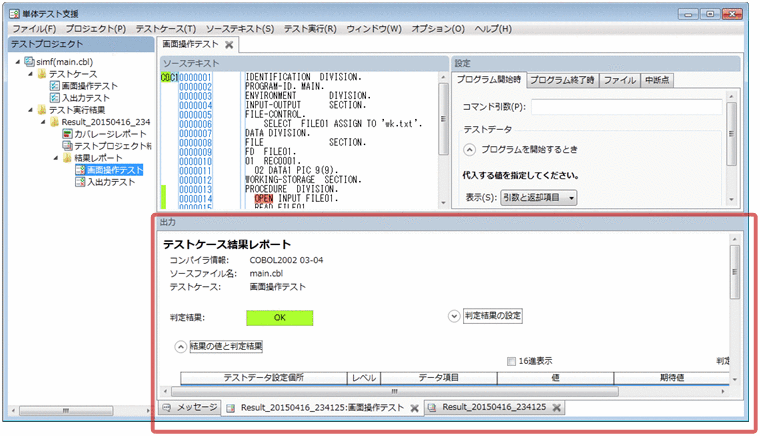Expand the 判定結果の設定 section
760x436 pixels.
(454, 316)
